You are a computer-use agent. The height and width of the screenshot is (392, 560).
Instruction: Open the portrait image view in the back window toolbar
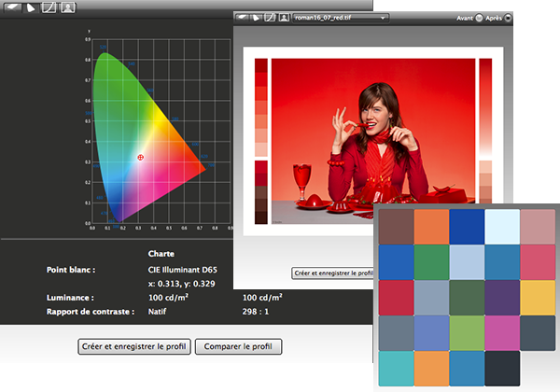[68, 7]
